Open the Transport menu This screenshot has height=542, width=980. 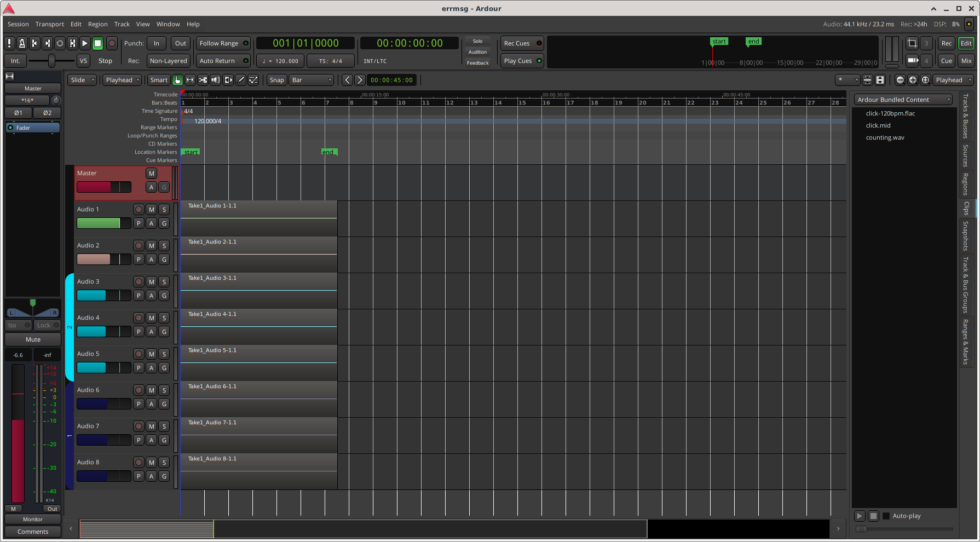(x=49, y=24)
